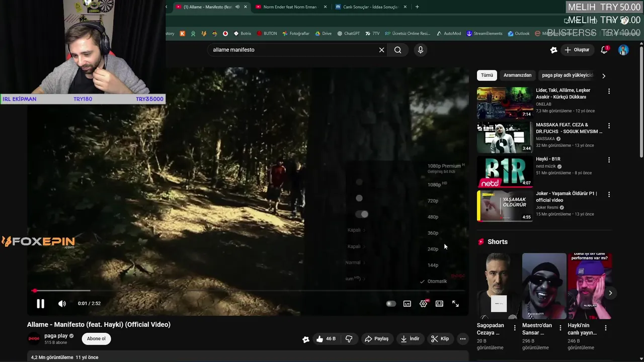This screenshot has width=644, height=362.
Task: Select the Aramanızdan filter chip
Action: pos(517,75)
